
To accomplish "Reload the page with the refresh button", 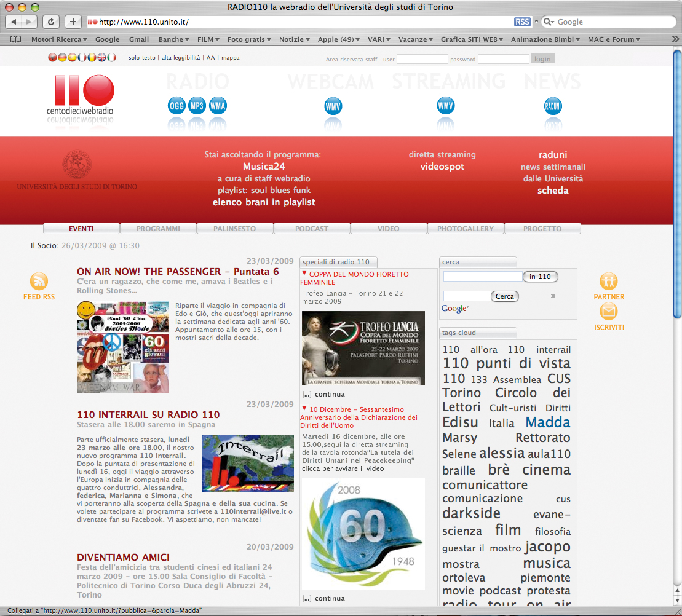I will coord(51,22).
